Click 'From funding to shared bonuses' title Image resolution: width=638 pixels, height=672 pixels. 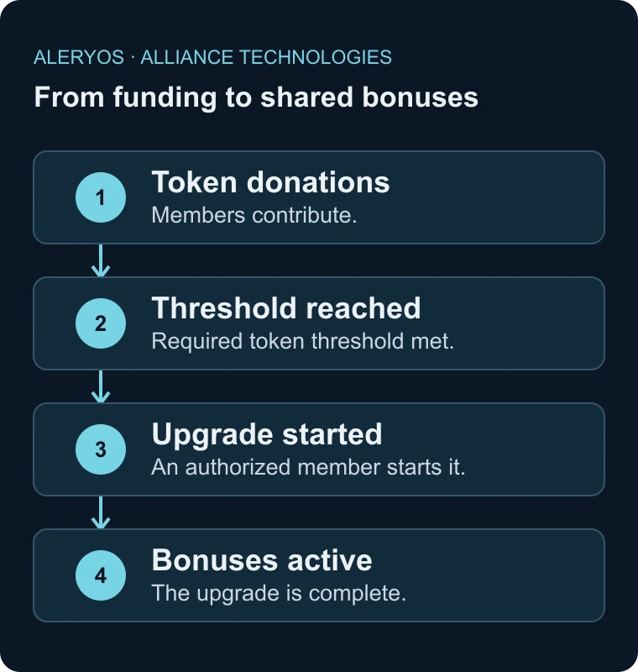(x=256, y=97)
